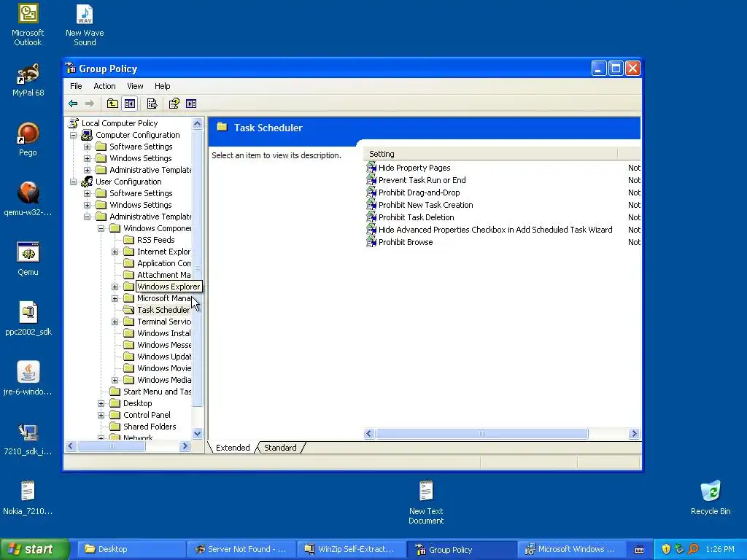The height and width of the screenshot is (560, 747).
Task: Select the Qemu desktop icon
Action: coord(28,259)
